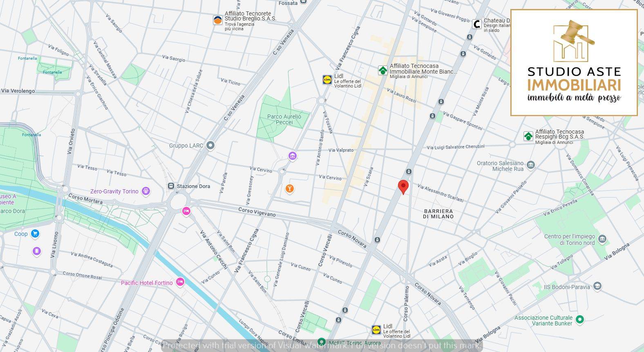Click the Corso Ottone Rosai label
Viewport: 644px width, 352px height.
[82, 276]
